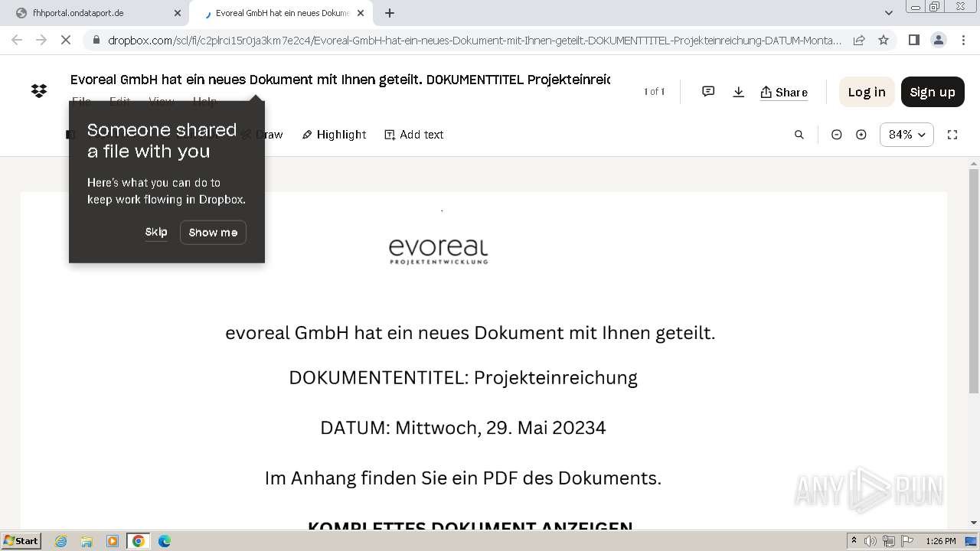Open File Explorer from taskbar
Screen dimensions: 980x551
pyautogui.click(x=87, y=541)
